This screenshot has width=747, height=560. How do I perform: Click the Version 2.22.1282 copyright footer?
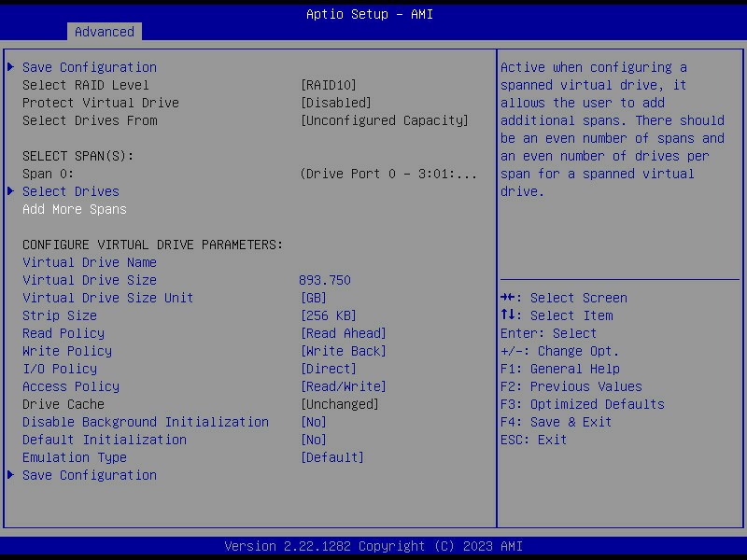[x=373, y=546]
